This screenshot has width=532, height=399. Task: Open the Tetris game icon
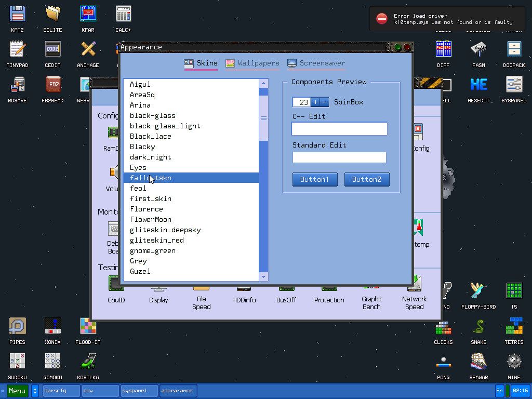[514, 326]
